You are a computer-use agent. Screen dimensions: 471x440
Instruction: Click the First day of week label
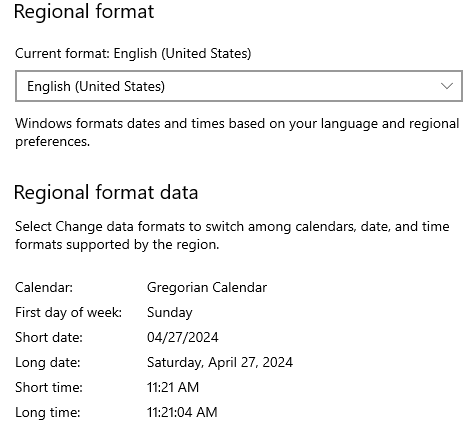[68, 313]
